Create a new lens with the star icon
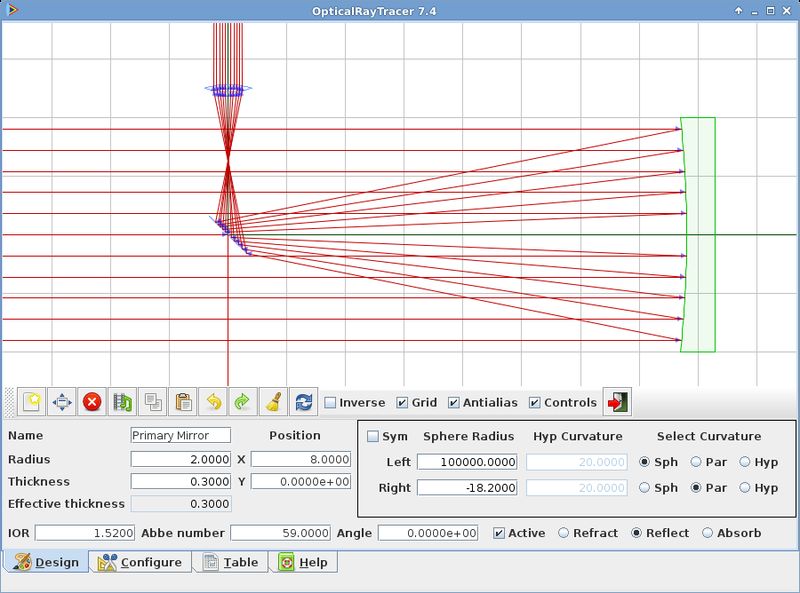The image size is (800, 593). coord(32,402)
